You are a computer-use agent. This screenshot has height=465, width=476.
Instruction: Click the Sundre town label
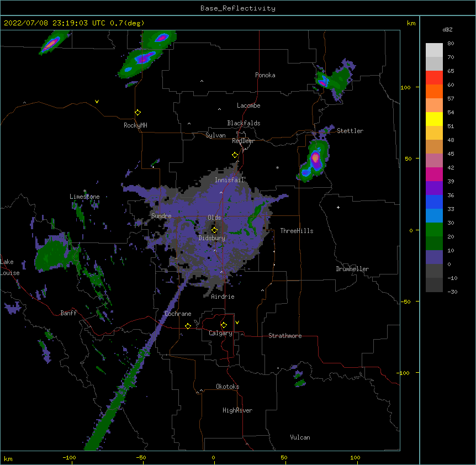pos(161,216)
